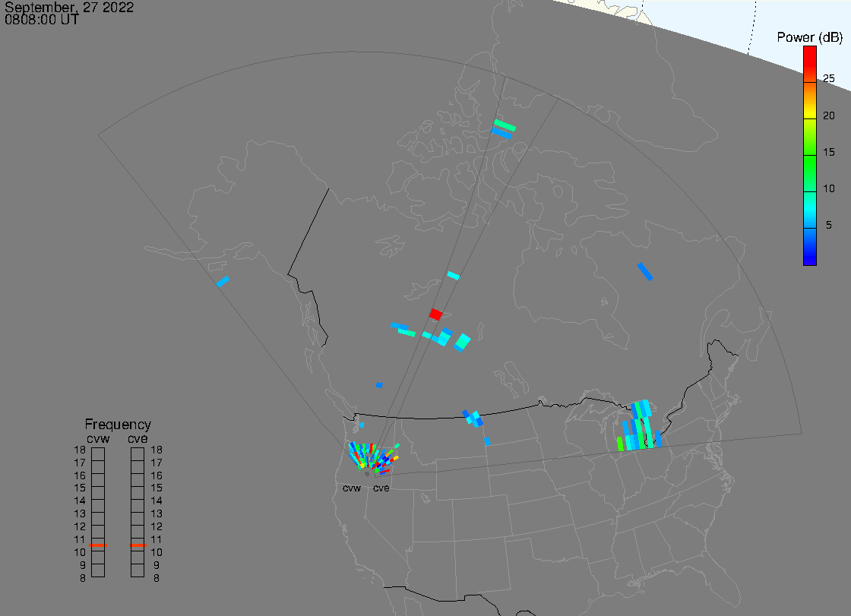The width and height of the screenshot is (851, 616).
Task: Click the "25" tick on power scale
Action: click(x=829, y=78)
